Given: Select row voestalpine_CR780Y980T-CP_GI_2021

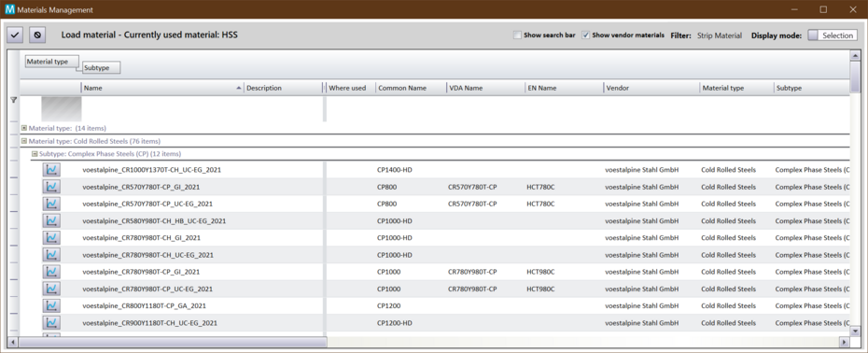Looking at the screenshot, I should point(435,272).
